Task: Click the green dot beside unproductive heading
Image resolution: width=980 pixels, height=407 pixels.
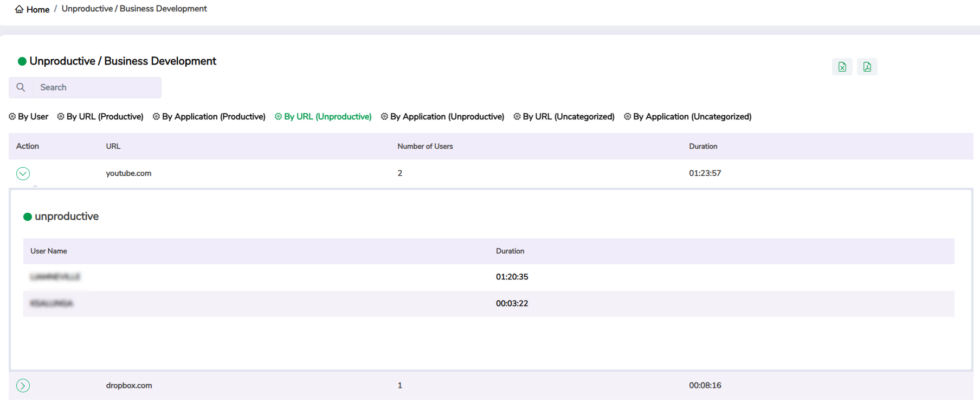Action: tap(28, 217)
